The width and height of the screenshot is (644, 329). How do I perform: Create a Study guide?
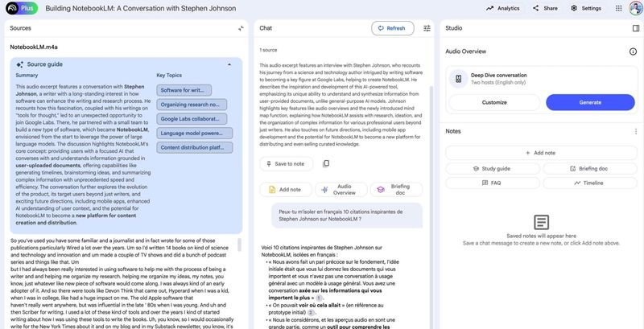(493, 169)
